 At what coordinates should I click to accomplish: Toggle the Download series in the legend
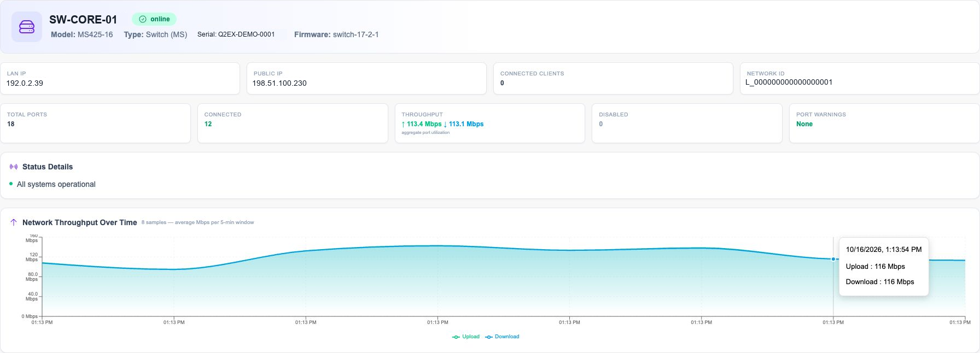tap(502, 337)
